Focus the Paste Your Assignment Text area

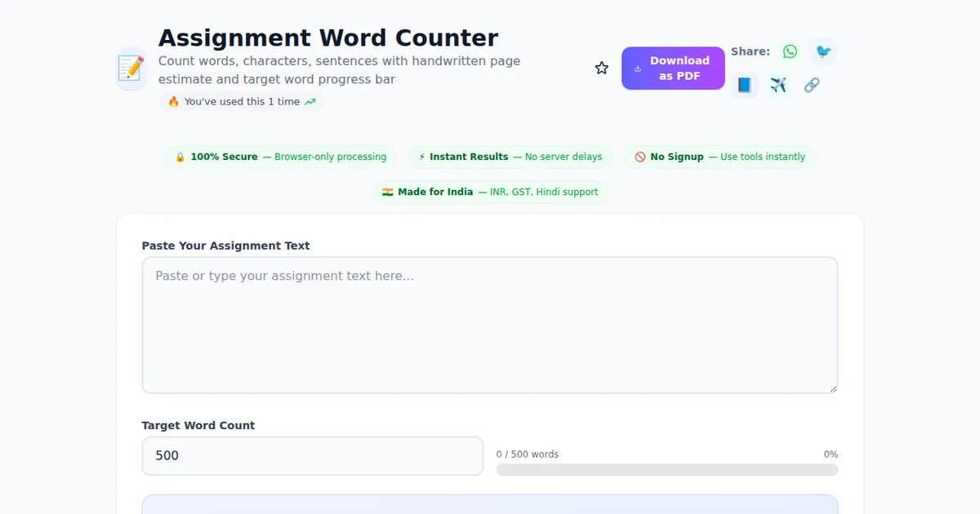coord(489,325)
